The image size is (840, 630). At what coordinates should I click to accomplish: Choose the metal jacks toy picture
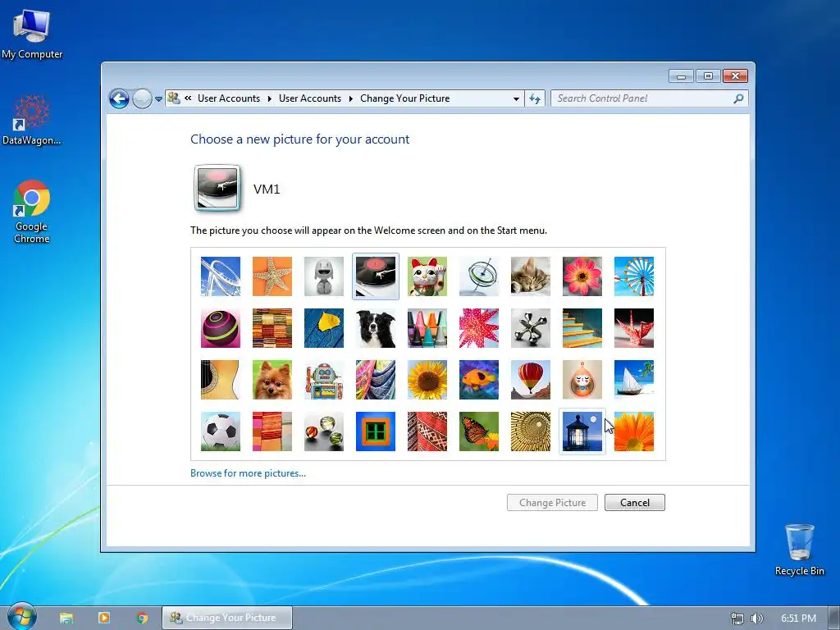[531, 328]
